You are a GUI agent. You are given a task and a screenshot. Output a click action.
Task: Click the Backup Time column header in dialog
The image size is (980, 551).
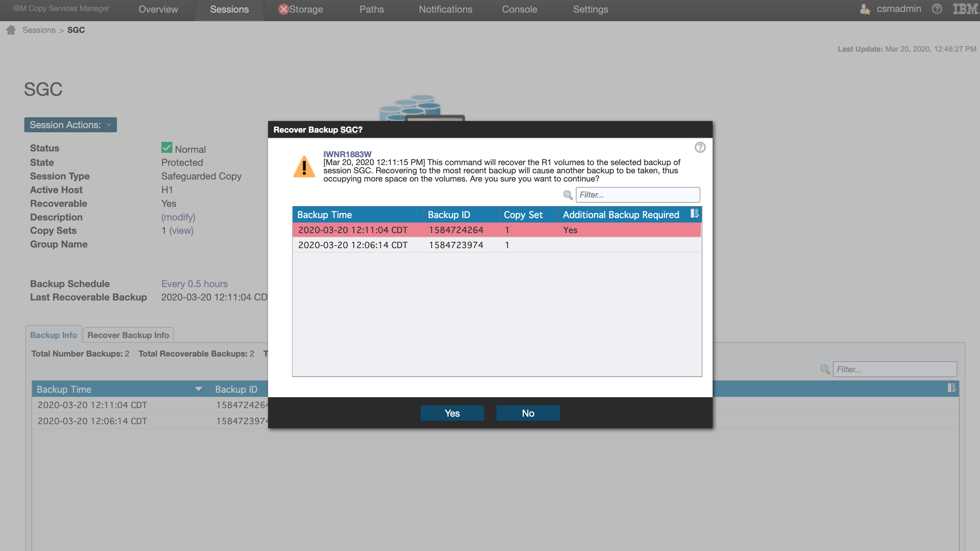358,214
